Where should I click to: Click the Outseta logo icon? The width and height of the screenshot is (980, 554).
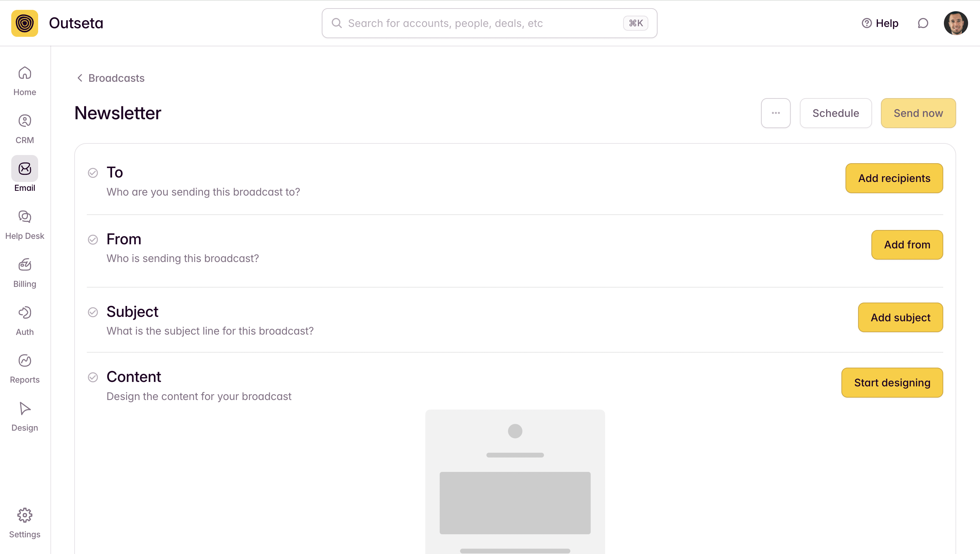coord(25,23)
